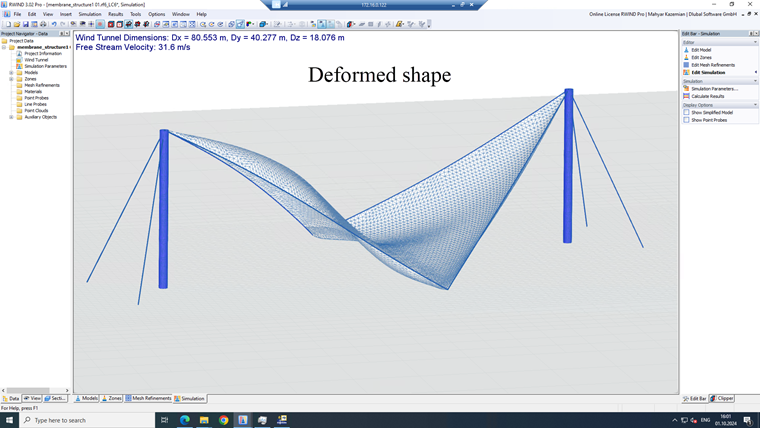Click the pin icon on Edit Bar header
This screenshot has width=760, height=428.
[751, 33]
